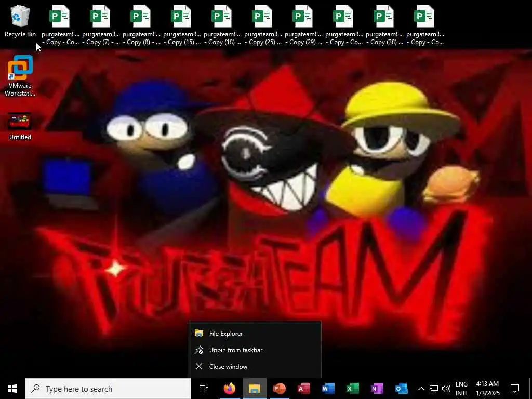Select the purgateam Copy (38) project file
This screenshot has width=532, height=399.
pyautogui.click(x=384, y=25)
